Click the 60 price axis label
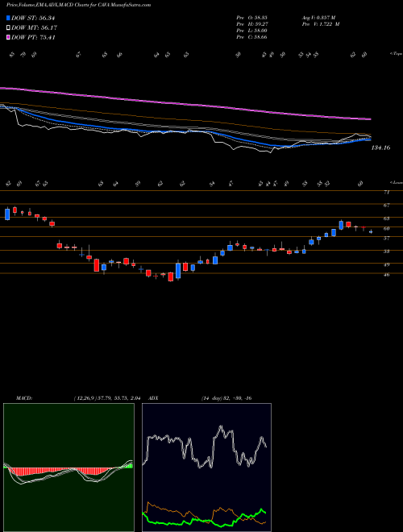This screenshot has height=532, width=403. 386,229
